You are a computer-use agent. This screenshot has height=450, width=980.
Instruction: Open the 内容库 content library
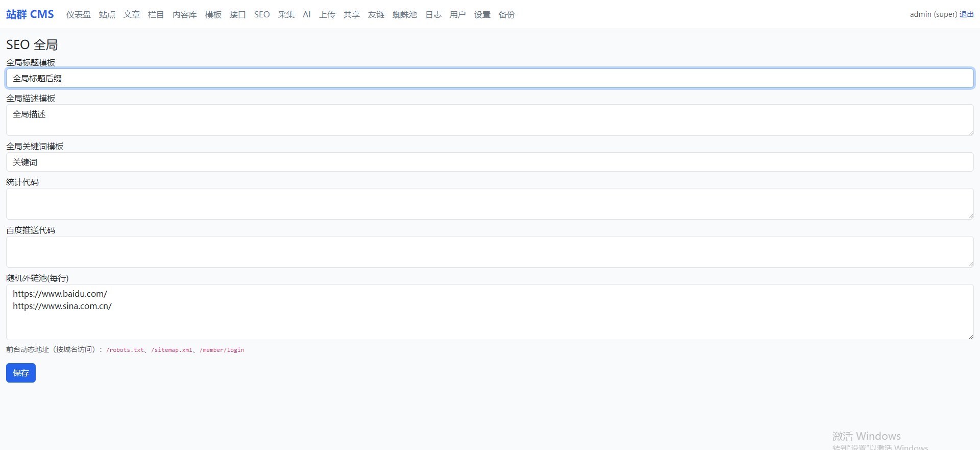[184, 15]
